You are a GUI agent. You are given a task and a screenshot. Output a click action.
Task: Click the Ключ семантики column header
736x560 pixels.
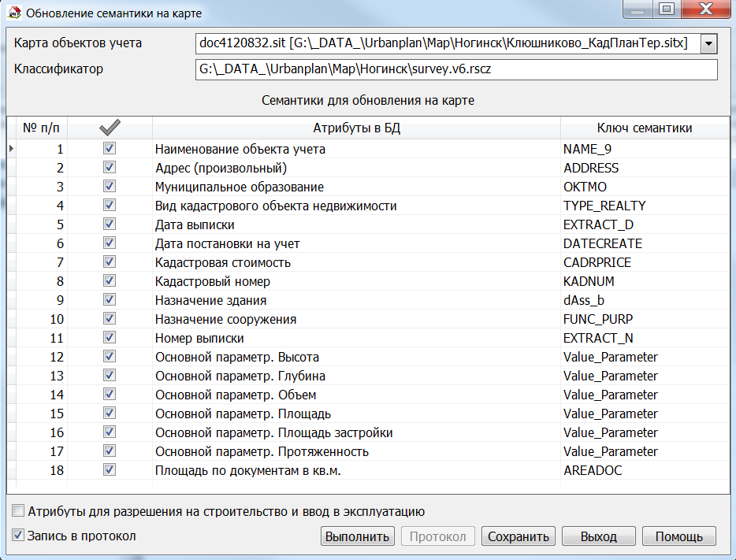(x=644, y=128)
